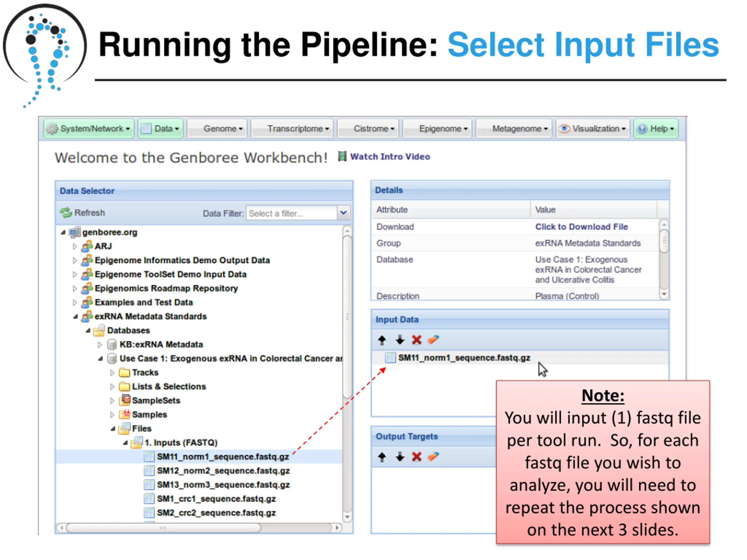This screenshot has width=747, height=560.
Task: Click the SampleSets icon
Action: point(125,400)
